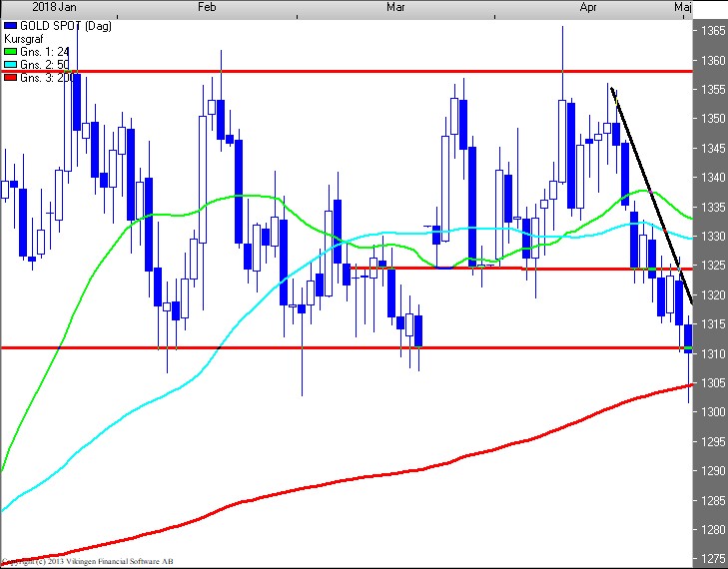The width and height of the screenshot is (728, 569).
Task: Click the 1330 price axis label
Action: point(713,236)
